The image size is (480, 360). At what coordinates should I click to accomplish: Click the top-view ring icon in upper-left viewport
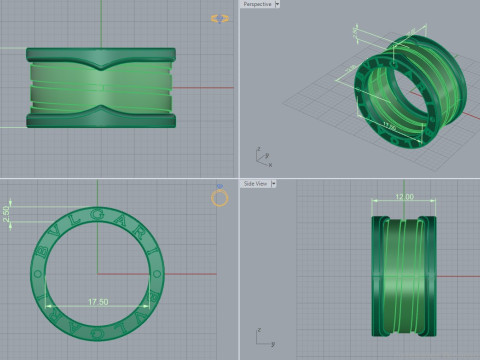click(220, 19)
